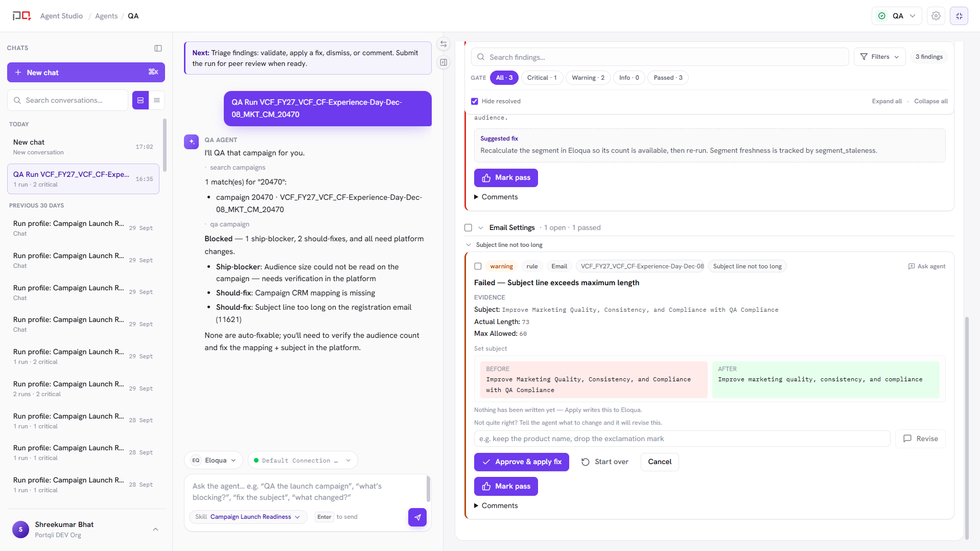
Task: Click Expand all link
Action: pyautogui.click(x=886, y=101)
